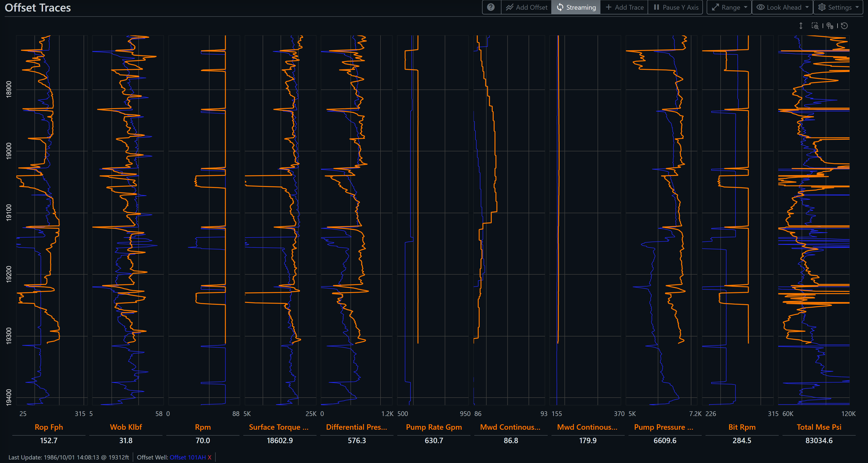Click the Total Mse value 83034.6
This screenshot has height=463, width=868.
pos(819,440)
